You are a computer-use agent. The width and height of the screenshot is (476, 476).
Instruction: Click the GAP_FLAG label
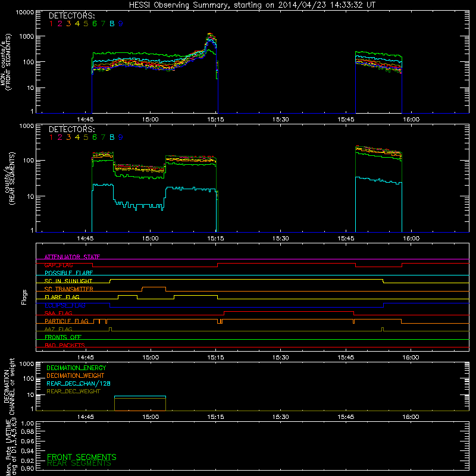pos(58,265)
